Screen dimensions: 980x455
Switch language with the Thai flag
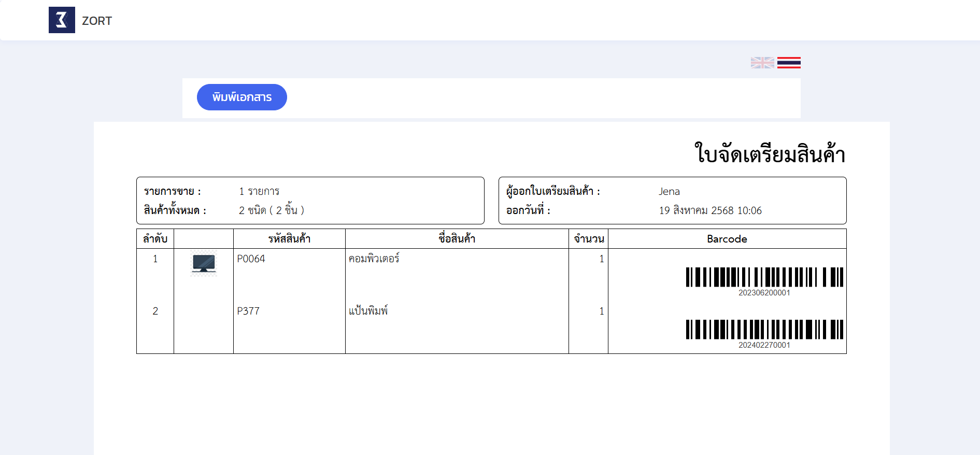tap(789, 63)
